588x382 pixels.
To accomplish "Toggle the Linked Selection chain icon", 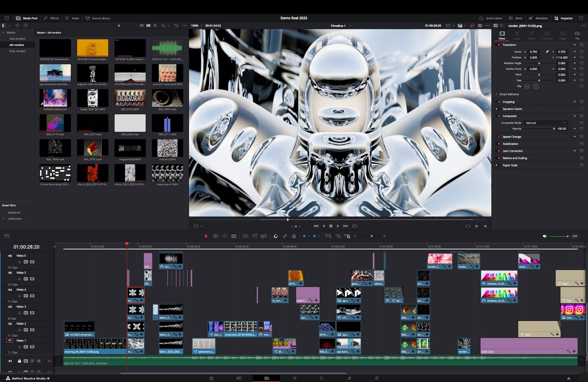I will coord(285,236).
